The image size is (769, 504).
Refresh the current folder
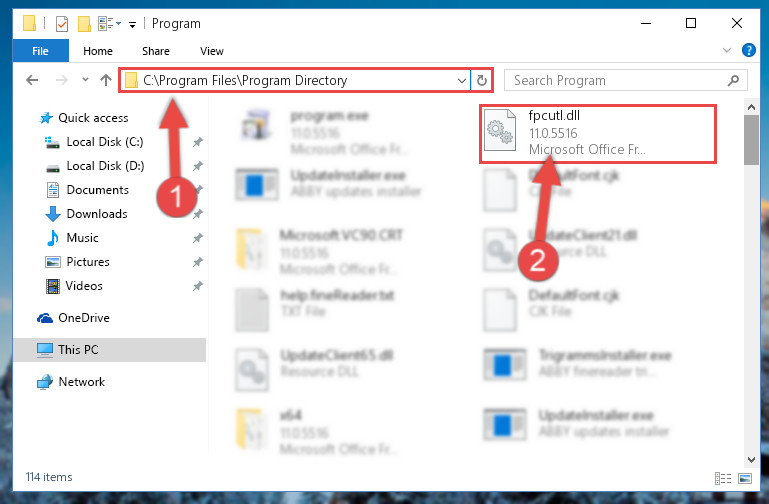pos(482,80)
